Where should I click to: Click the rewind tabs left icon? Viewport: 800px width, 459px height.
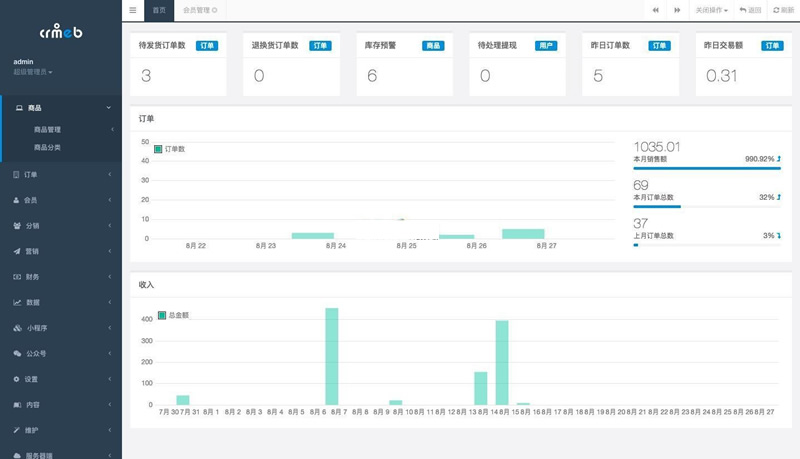[655, 10]
